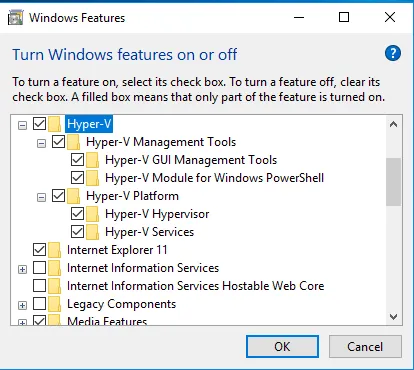
Task: Uncheck the Hyper-V Platform checkbox
Action: (58, 196)
